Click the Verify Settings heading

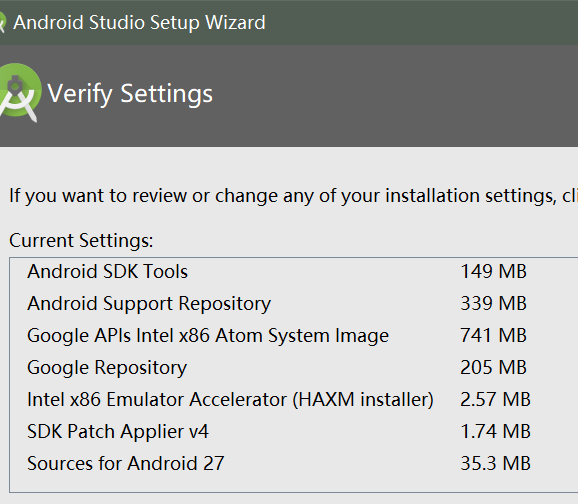click(x=130, y=94)
